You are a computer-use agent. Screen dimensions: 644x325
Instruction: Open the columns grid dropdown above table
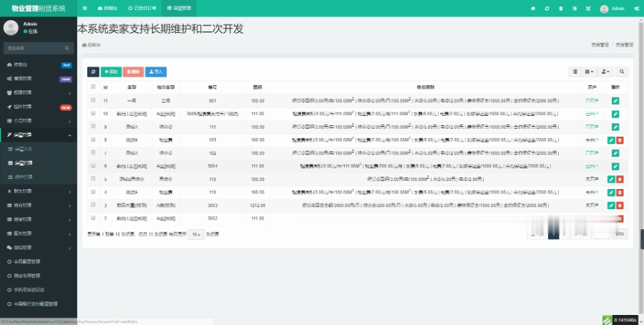(589, 72)
